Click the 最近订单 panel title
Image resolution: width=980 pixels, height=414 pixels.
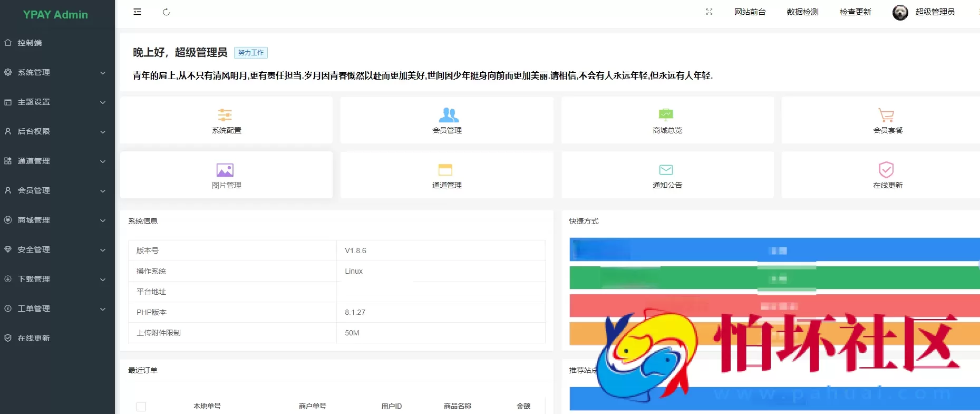(143, 370)
